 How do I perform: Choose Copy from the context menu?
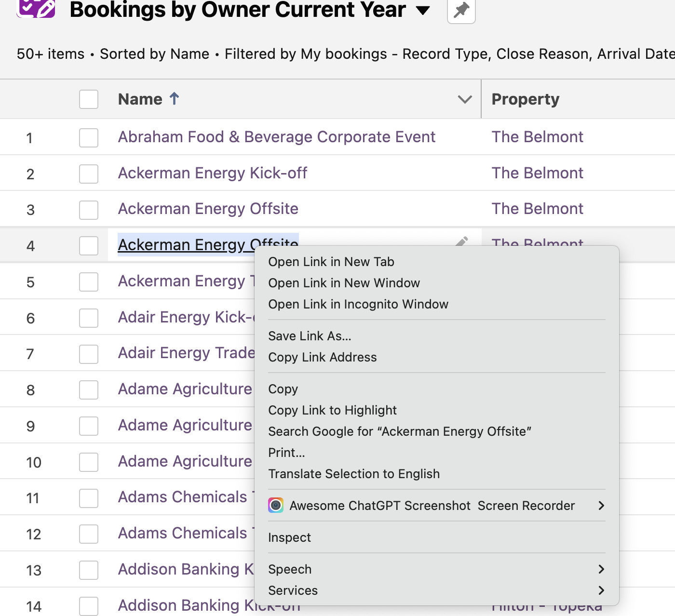pos(283,389)
